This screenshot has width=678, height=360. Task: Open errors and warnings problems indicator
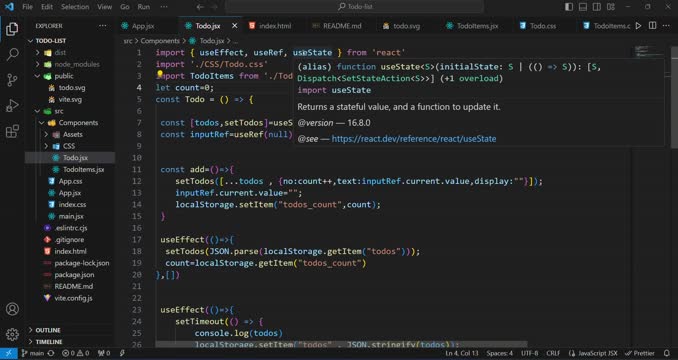tap(76, 354)
